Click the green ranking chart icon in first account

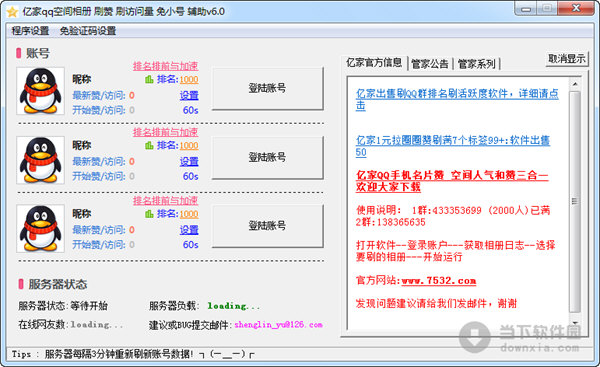149,80
